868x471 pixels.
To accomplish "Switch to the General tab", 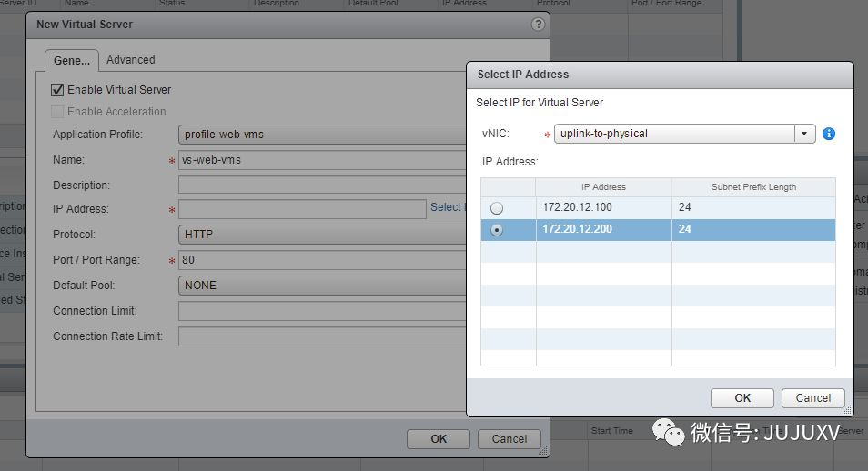I will pos(71,60).
